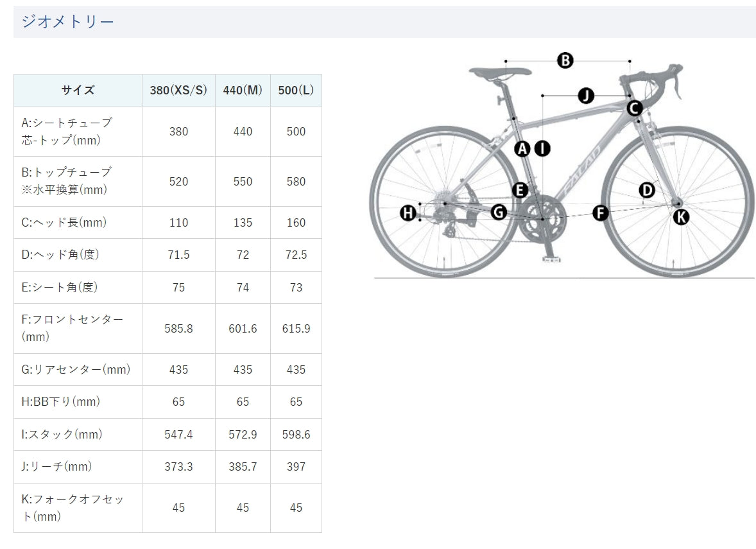Screen dimensions: 756x549
Task: Click the C marker at the head tube
Action: pyautogui.click(x=635, y=109)
